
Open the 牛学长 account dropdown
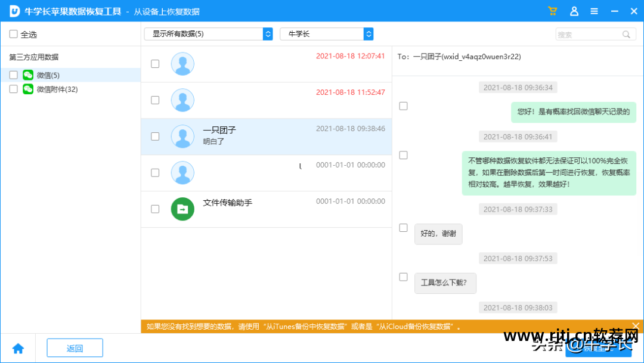pyautogui.click(x=327, y=34)
